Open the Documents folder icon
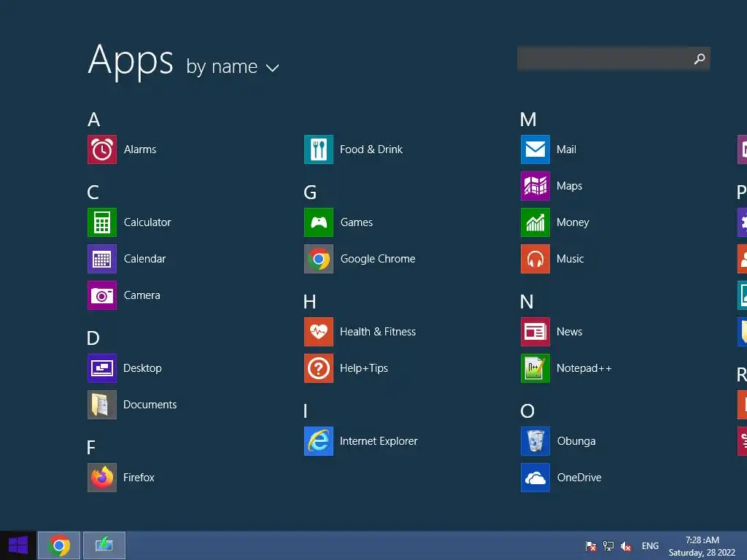This screenshot has width=747, height=560. [102, 405]
